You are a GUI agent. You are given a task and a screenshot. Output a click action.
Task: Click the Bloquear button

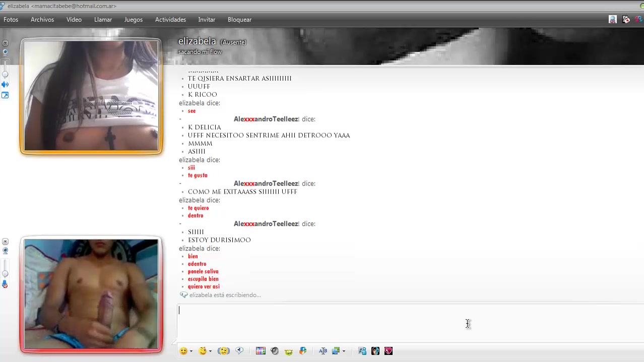[x=239, y=20]
